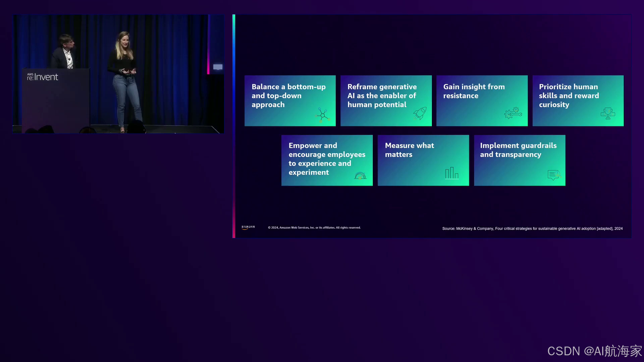Click 'Implement guardrails and transparency' heading
This screenshot has width=644, height=362.
pyautogui.click(x=518, y=150)
